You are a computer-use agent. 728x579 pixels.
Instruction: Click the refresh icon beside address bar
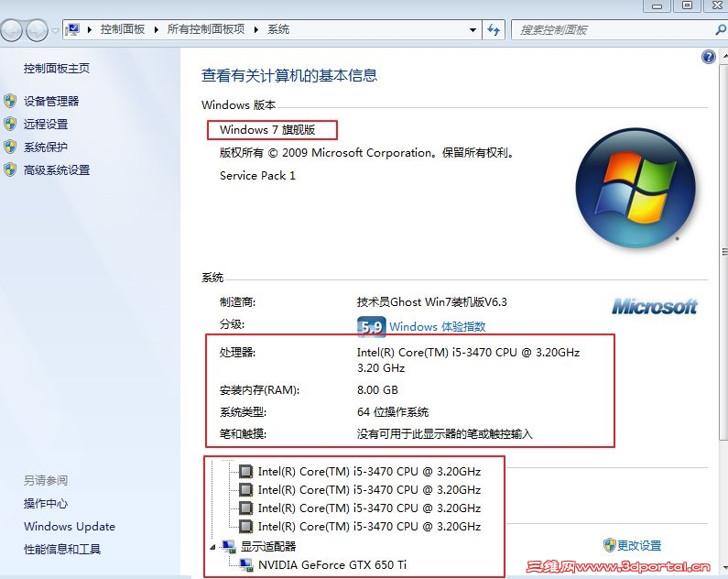(493, 29)
